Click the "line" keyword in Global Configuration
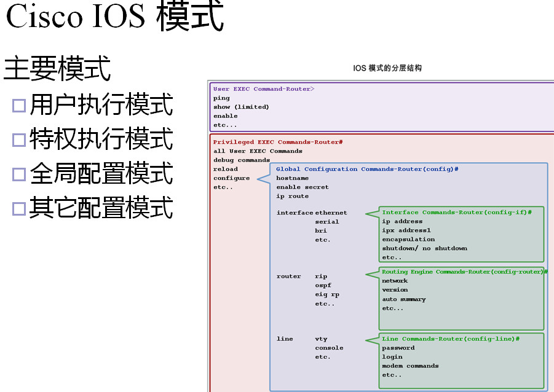Image resolution: width=554 pixels, height=392 pixels. [285, 339]
